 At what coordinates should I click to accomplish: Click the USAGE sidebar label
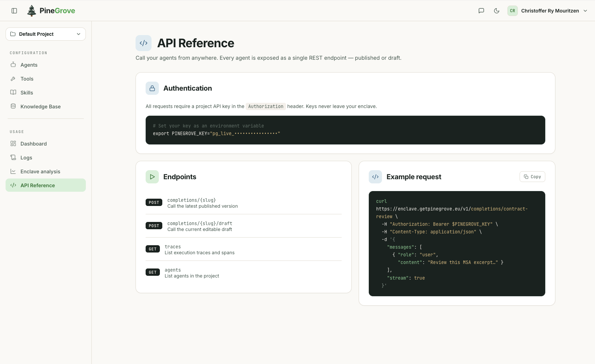(x=17, y=132)
